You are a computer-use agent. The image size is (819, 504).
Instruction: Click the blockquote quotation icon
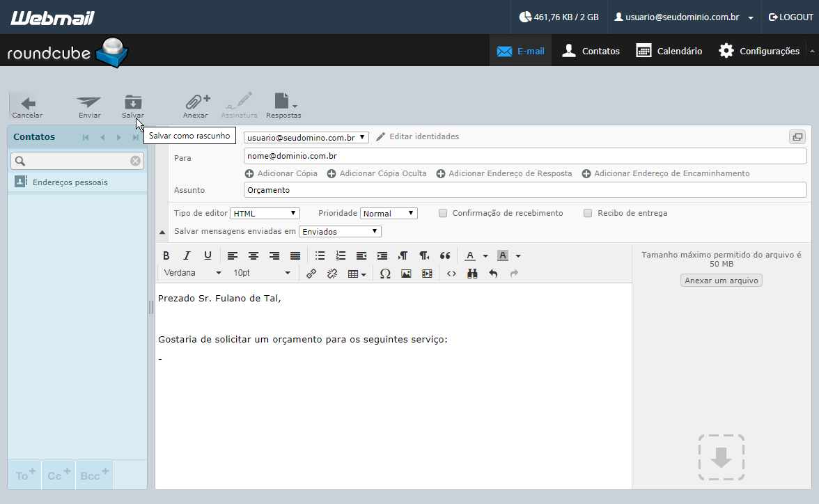(x=445, y=255)
